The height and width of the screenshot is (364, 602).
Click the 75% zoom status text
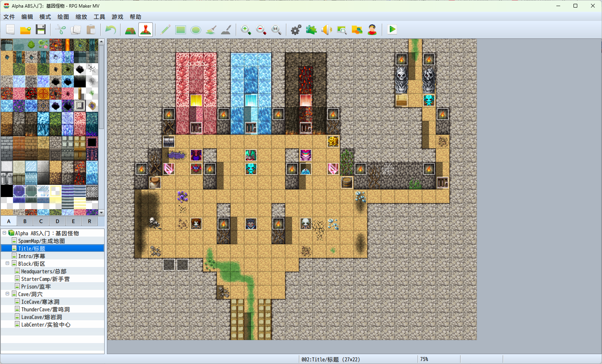[x=424, y=359]
